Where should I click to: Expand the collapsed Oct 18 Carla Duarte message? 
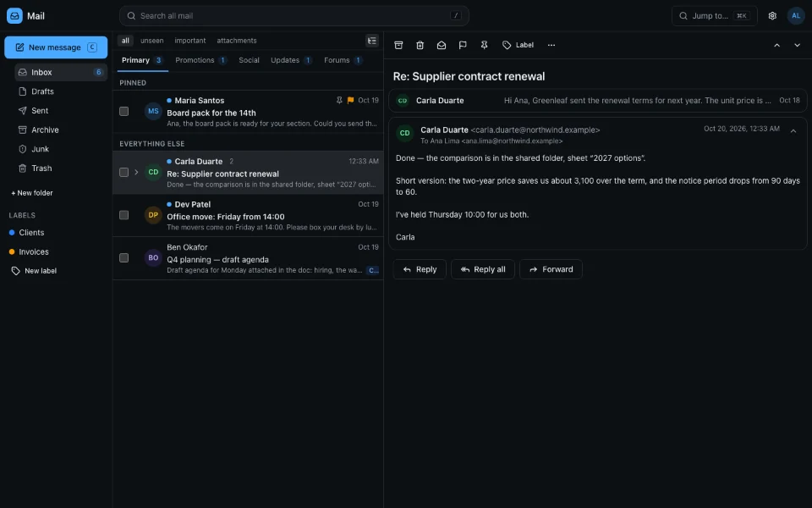pyautogui.click(x=598, y=101)
